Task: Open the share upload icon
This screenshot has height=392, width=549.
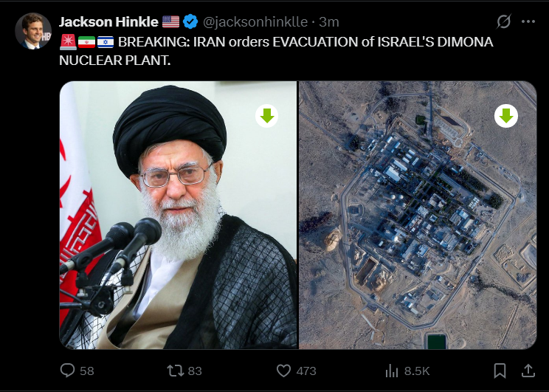Action: (528, 371)
